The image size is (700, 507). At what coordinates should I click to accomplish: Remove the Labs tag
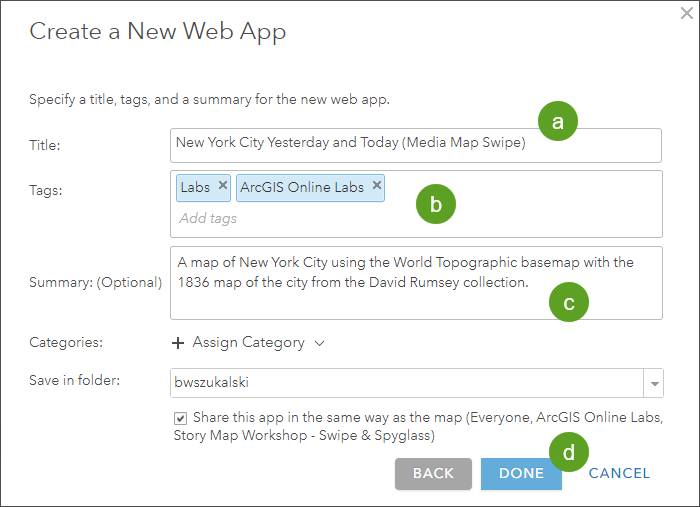223,186
